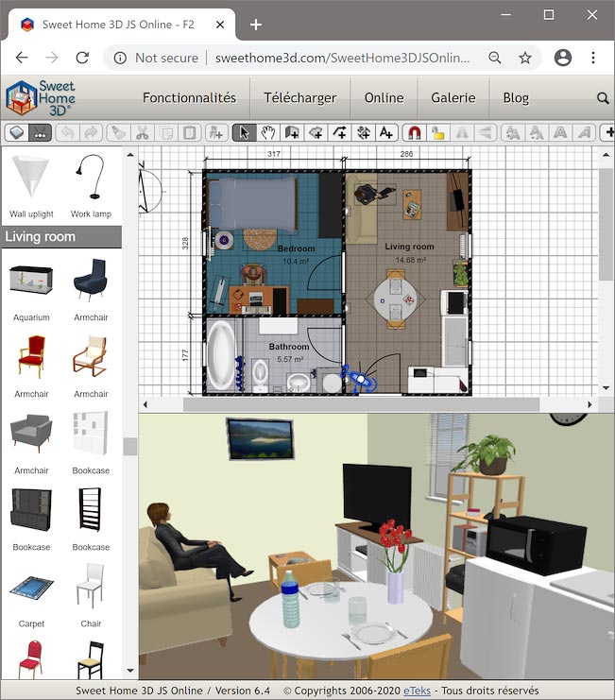Image resolution: width=615 pixels, height=700 pixels.
Task: Select the bed in the bedroom plan
Action: (252, 203)
